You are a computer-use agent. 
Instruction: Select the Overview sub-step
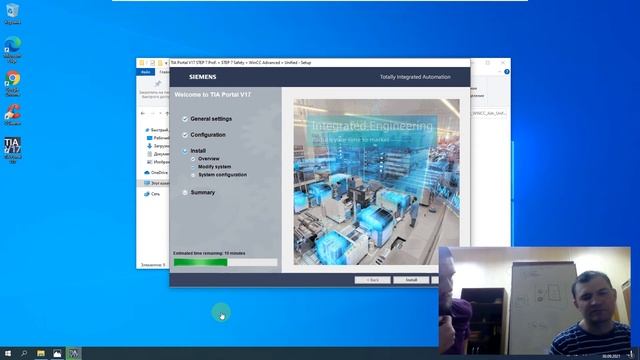(x=209, y=159)
